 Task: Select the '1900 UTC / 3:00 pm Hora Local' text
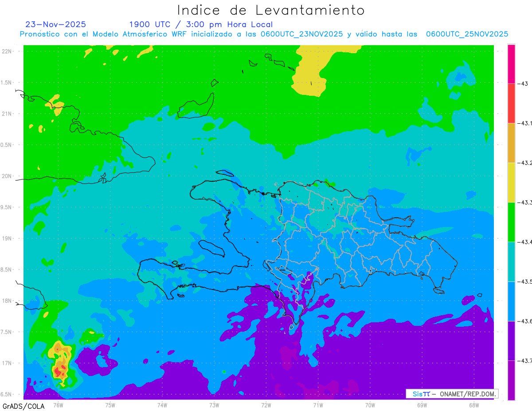point(201,24)
